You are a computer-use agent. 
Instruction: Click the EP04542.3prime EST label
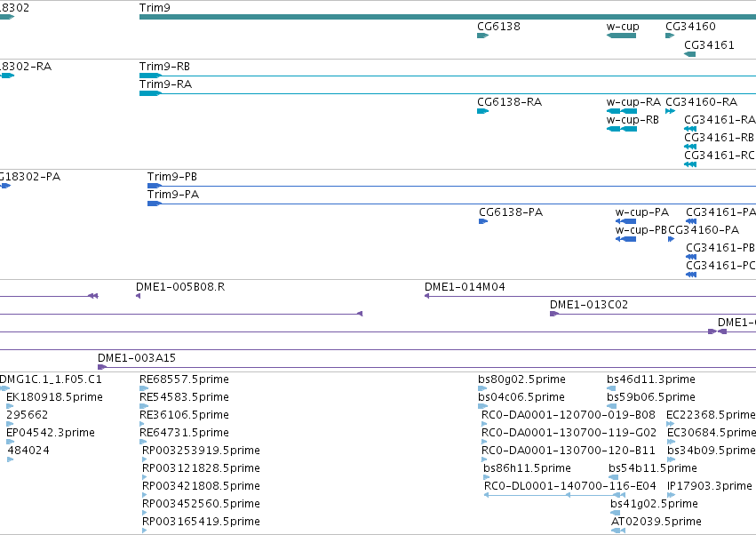pos(51,433)
